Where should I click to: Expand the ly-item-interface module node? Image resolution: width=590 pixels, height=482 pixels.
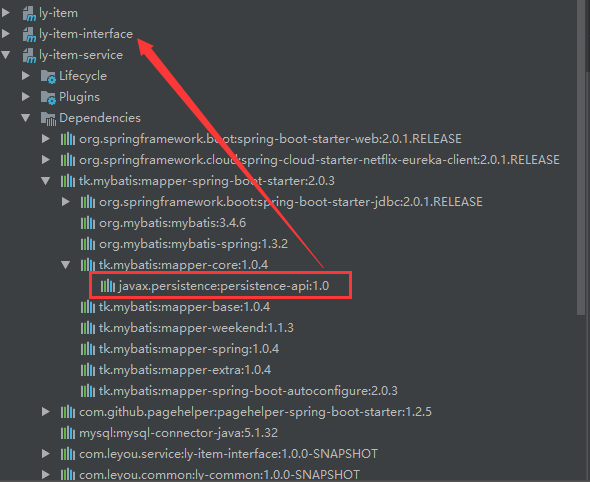[6, 34]
